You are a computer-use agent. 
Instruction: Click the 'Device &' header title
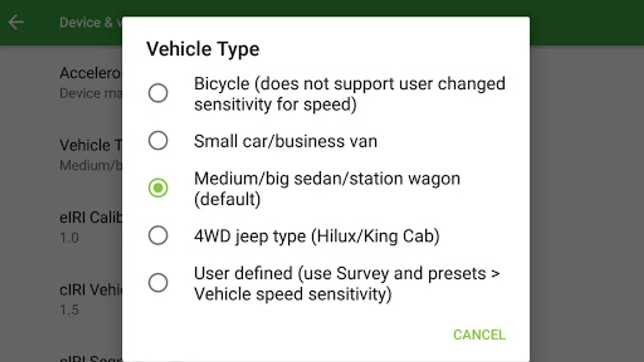tap(86, 22)
